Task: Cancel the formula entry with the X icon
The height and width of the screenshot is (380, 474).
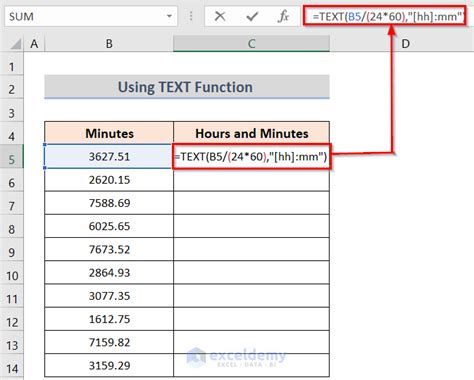Action: [220, 16]
